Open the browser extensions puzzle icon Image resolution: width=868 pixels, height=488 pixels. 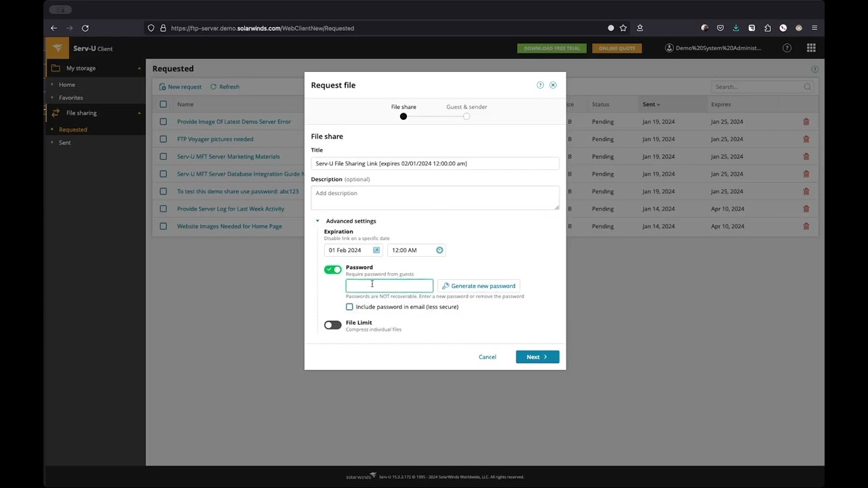tap(768, 28)
